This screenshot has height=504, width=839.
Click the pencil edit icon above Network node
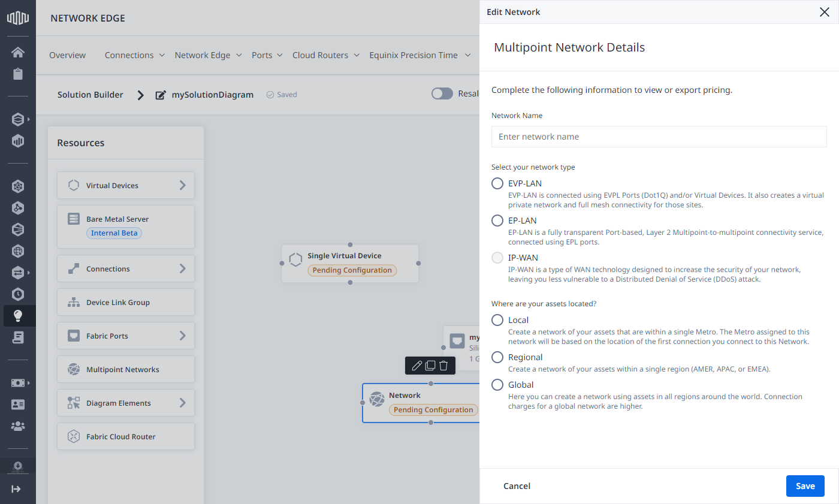(417, 366)
